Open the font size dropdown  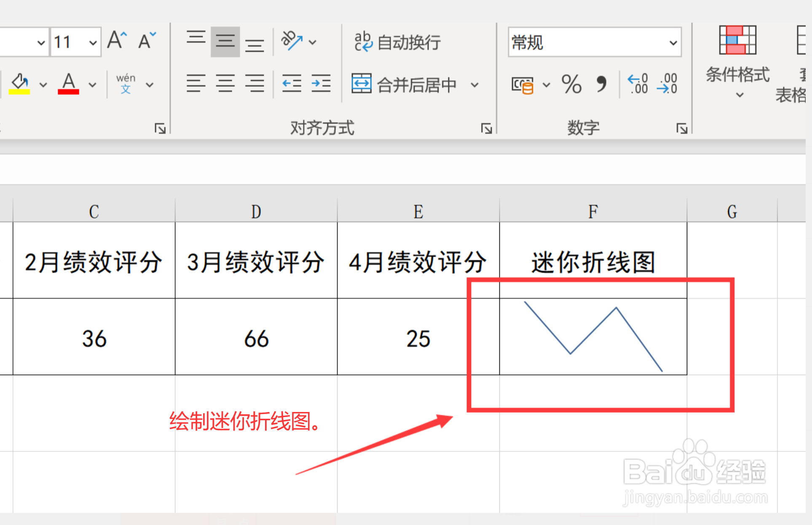pyautogui.click(x=93, y=42)
